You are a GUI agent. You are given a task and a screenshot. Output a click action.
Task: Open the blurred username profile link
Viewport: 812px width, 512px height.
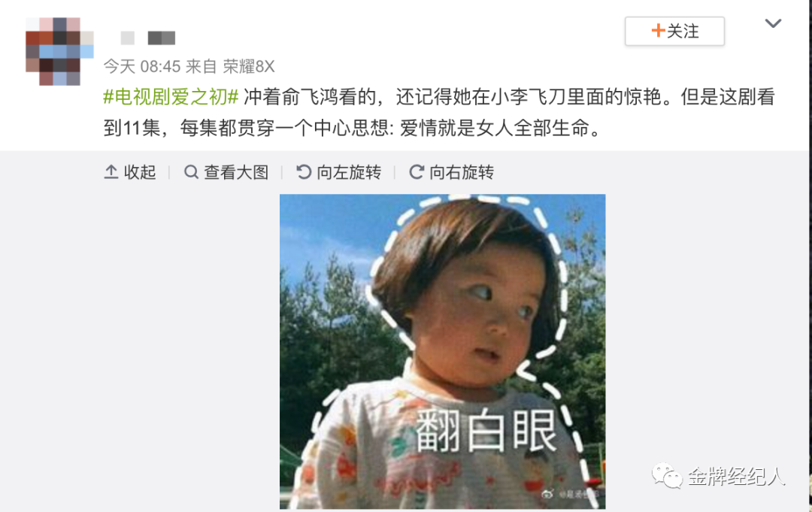click(x=147, y=38)
